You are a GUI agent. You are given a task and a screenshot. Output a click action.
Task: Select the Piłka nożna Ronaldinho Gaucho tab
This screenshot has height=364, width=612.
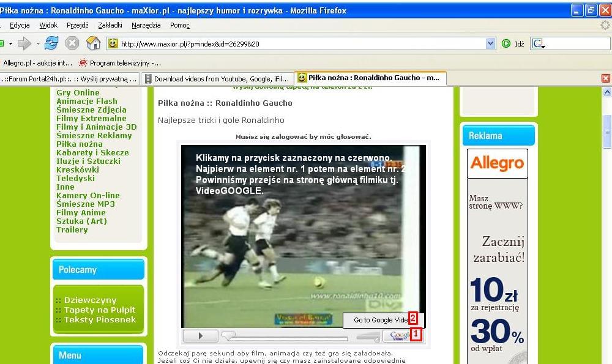click(x=370, y=78)
